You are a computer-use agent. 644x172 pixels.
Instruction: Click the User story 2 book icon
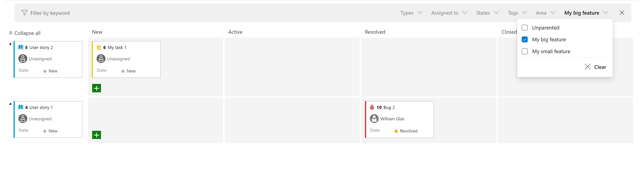click(x=21, y=47)
